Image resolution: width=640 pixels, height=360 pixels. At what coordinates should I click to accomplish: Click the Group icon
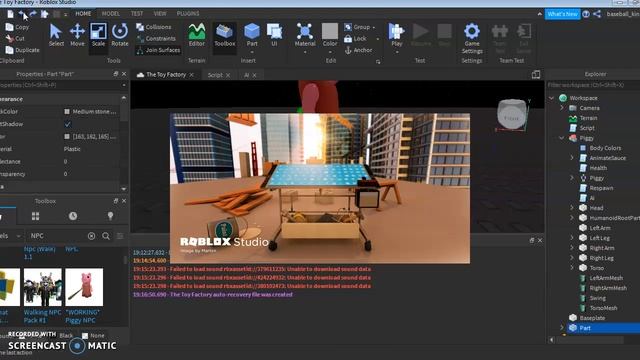(x=348, y=27)
